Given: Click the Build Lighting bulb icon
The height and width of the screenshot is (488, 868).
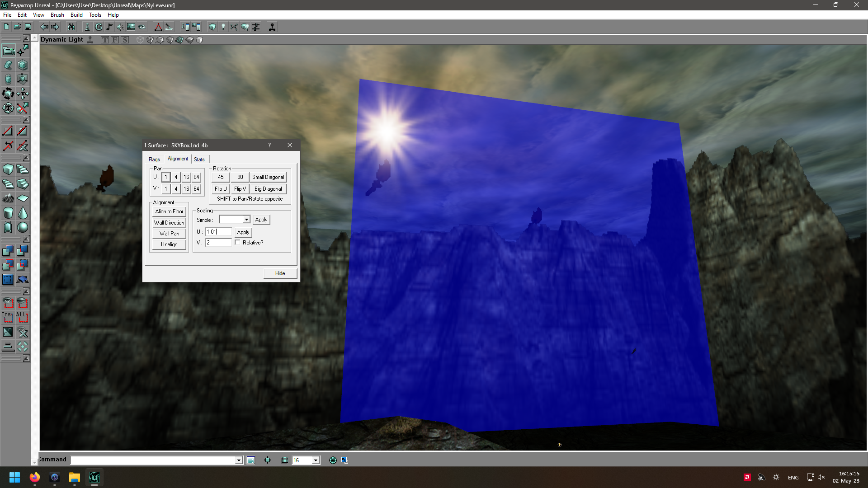Looking at the screenshot, I should (x=223, y=27).
